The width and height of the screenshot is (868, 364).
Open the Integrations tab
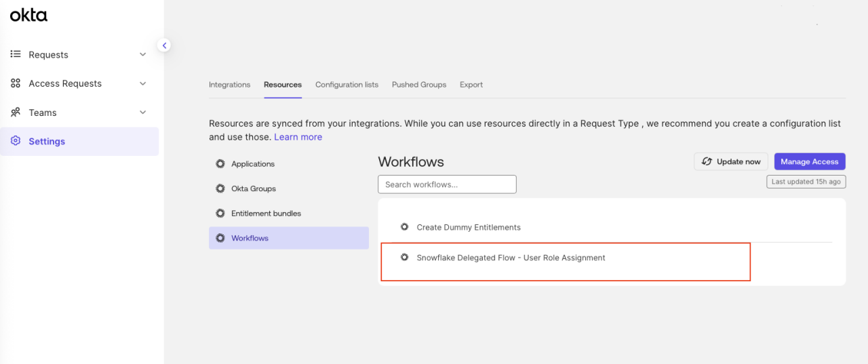[229, 85]
